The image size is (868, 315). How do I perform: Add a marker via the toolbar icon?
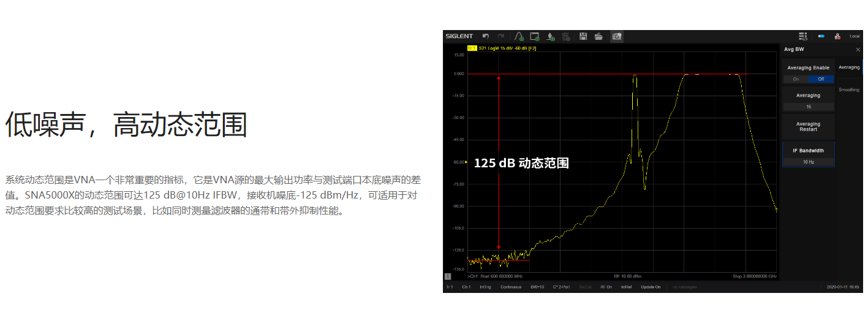551,37
